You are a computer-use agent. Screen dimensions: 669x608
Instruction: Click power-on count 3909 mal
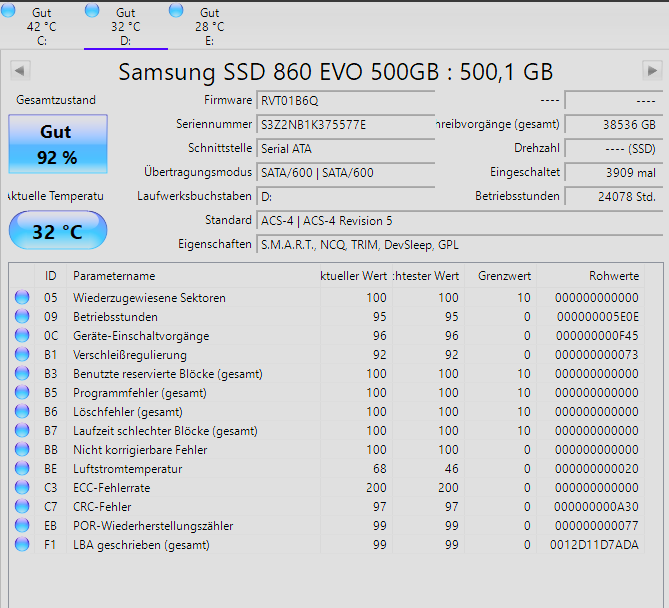tap(614, 172)
